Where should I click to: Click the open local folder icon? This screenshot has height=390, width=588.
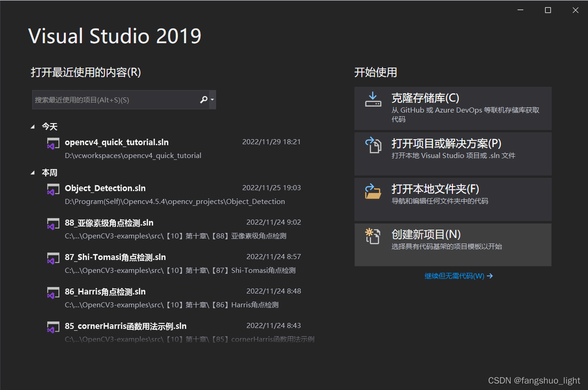pyautogui.click(x=373, y=191)
